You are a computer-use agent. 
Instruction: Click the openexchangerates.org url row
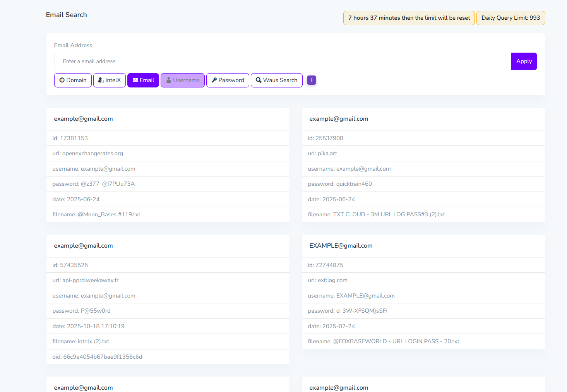click(168, 153)
